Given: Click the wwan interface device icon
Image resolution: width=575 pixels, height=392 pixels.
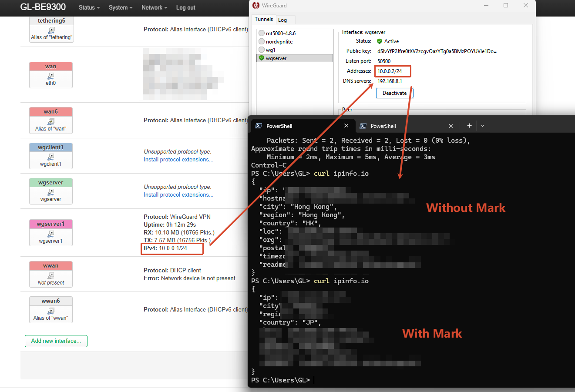Looking at the screenshot, I should click(51, 276).
